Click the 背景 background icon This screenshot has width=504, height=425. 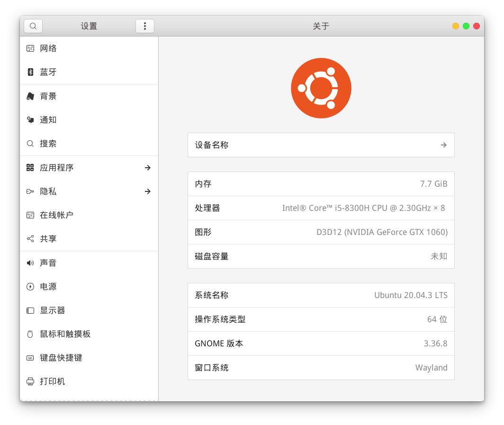pos(30,96)
